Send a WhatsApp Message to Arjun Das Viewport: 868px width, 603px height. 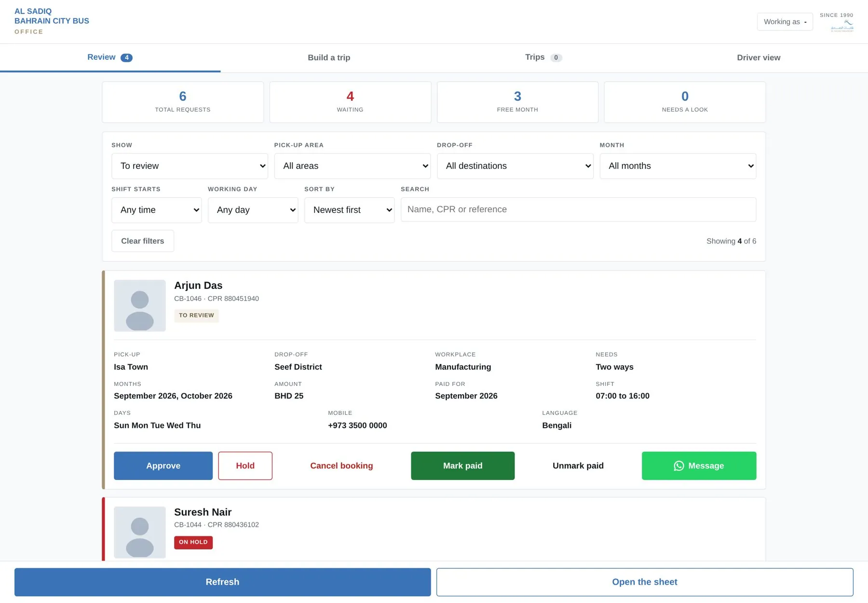(699, 466)
